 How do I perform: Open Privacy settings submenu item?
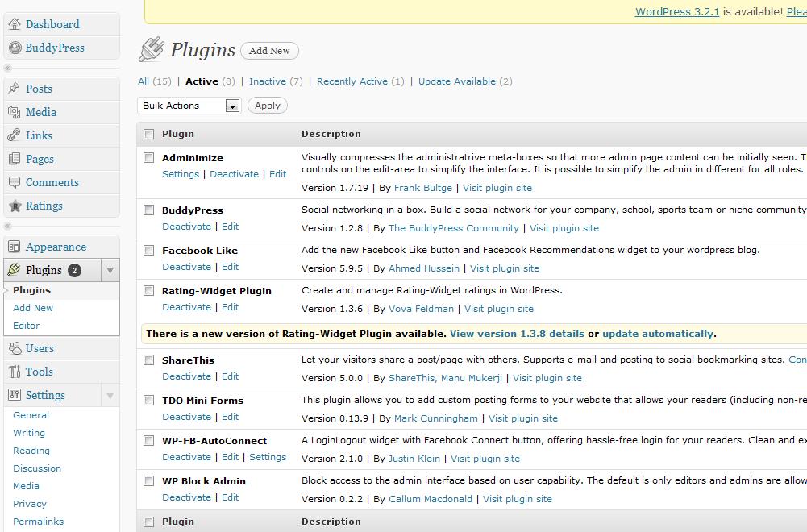(x=30, y=505)
